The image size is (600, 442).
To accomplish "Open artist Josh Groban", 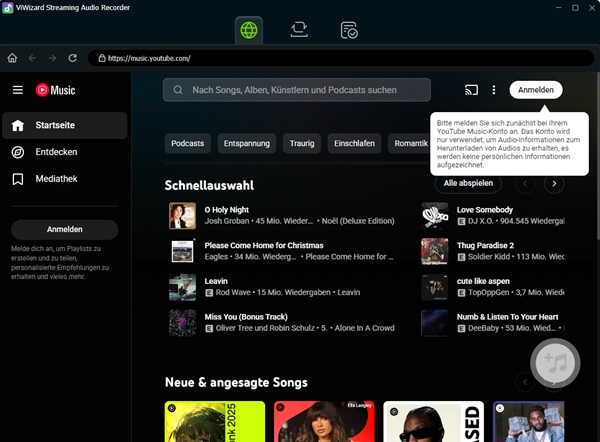I will coord(227,221).
